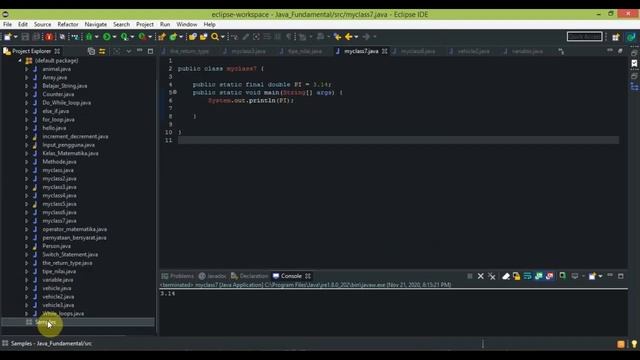This screenshot has height=360, width=640.
Task: Click the red Terminate toolbar icon
Action: point(49,37)
